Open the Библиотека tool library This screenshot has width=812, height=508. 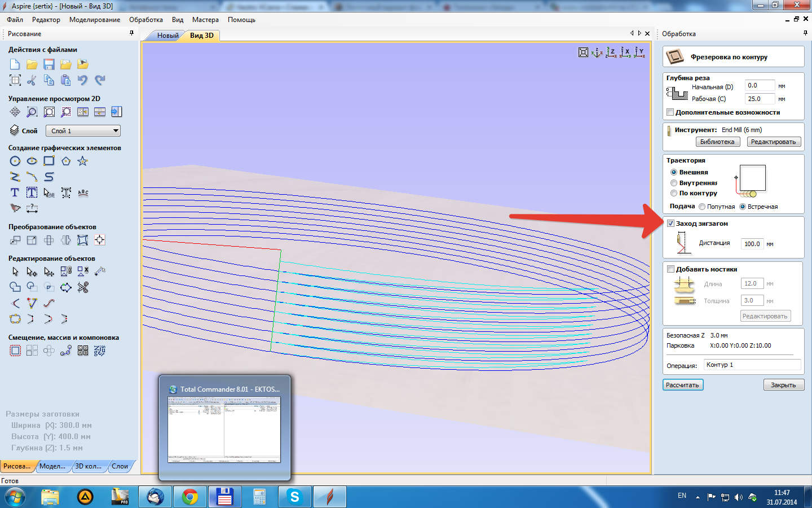click(x=717, y=142)
